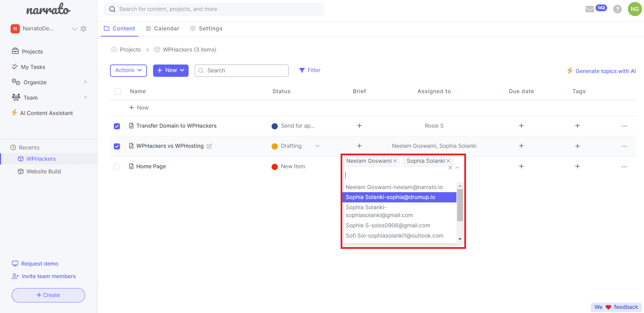This screenshot has width=644, height=313.
Task: Click the project content Search field
Action: (242, 71)
